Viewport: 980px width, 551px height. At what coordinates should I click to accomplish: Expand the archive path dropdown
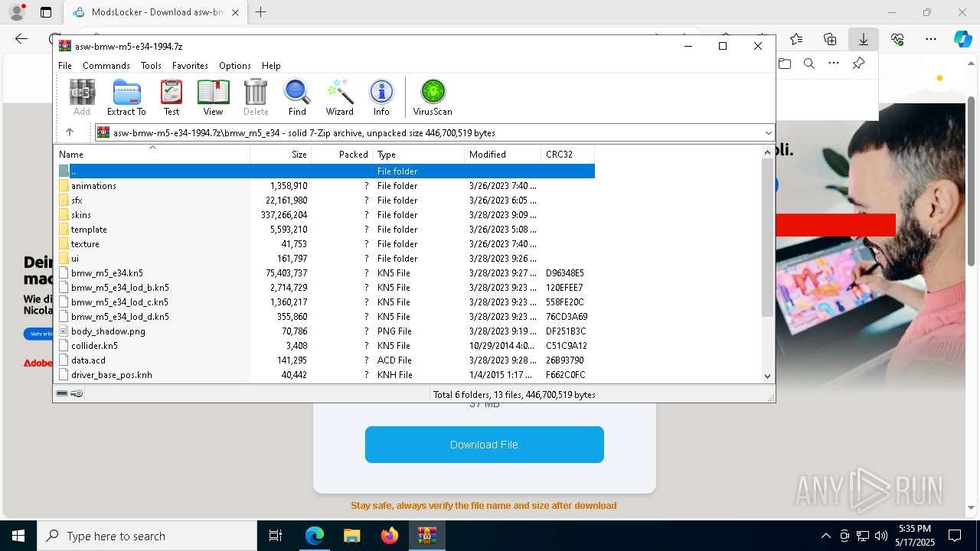click(x=768, y=132)
